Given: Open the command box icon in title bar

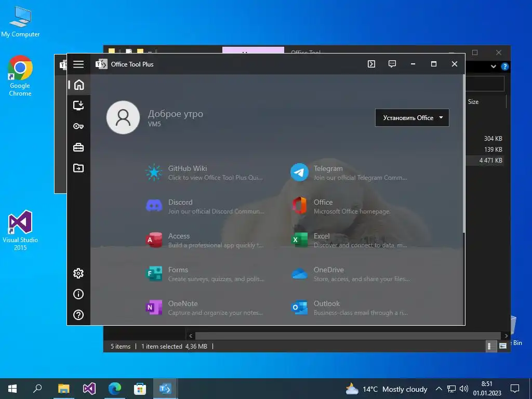Looking at the screenshot, I should click(x=371, y=64).
